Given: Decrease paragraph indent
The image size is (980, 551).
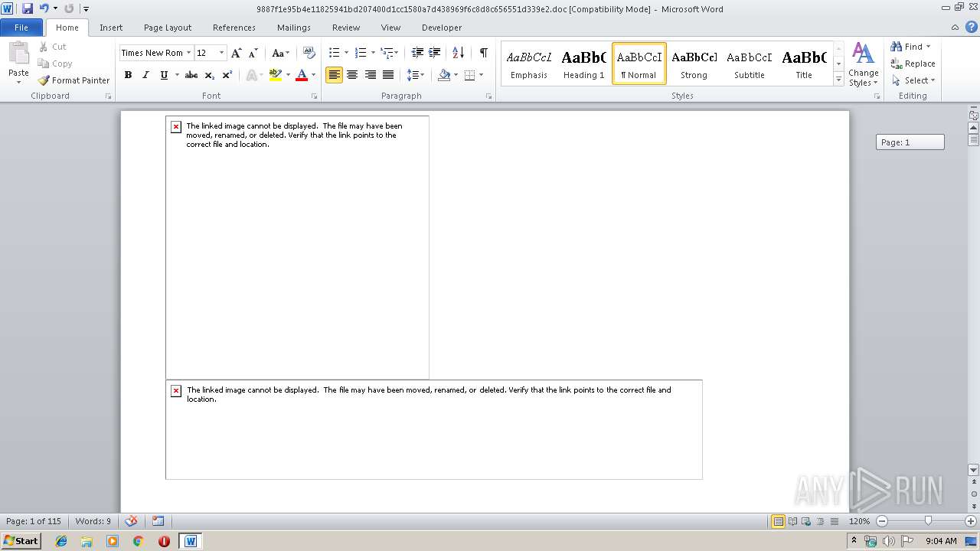Looking at the screenshot, I should 417,53.
